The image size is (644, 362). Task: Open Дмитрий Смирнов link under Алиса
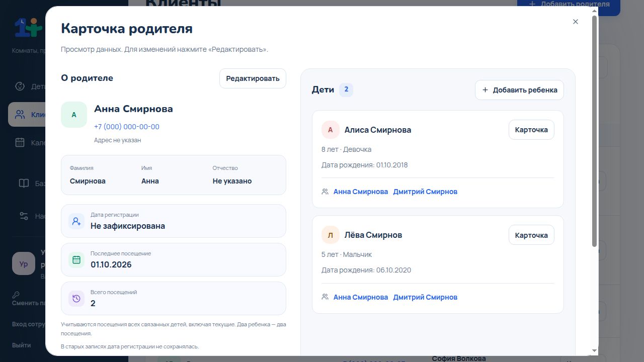point(425,192)
